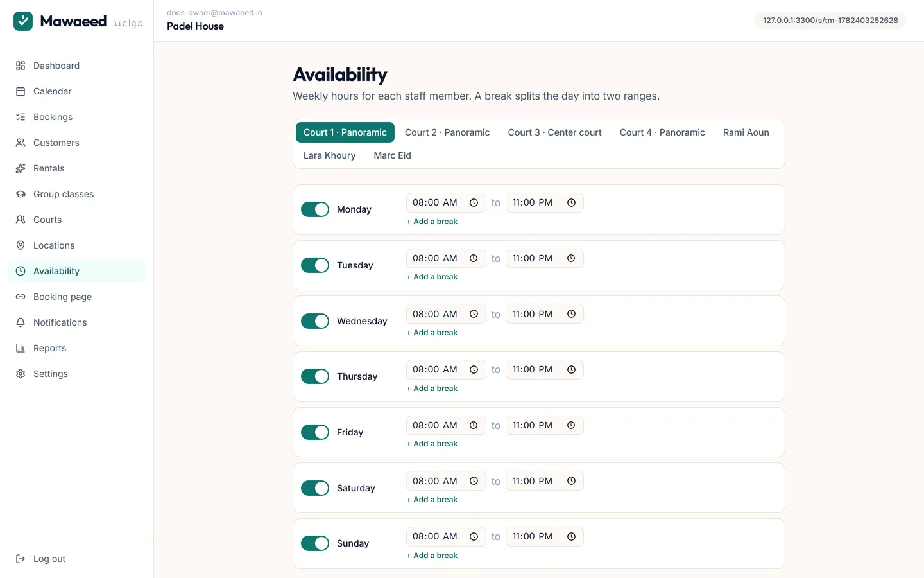Select the Lara Khoury staff tab
This screenshot has width=924, height=578.
(330, 155)
